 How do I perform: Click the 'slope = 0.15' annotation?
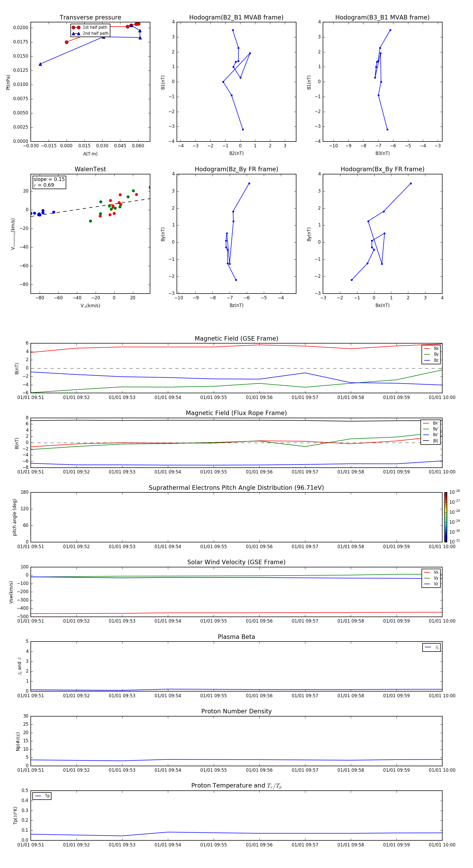click(x=49, y=179)
